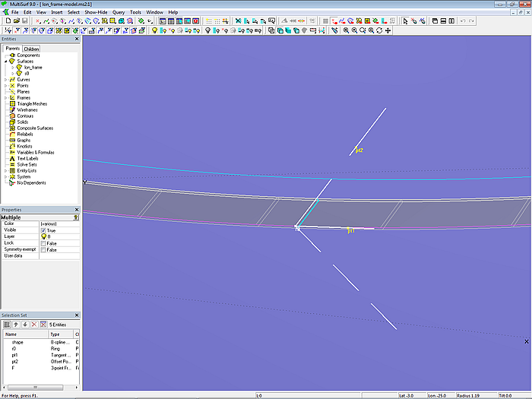Viewport: 532px width, 399px height.
Task: Select pt2 row in Selection Set list
Action: (x=15, y=360)
